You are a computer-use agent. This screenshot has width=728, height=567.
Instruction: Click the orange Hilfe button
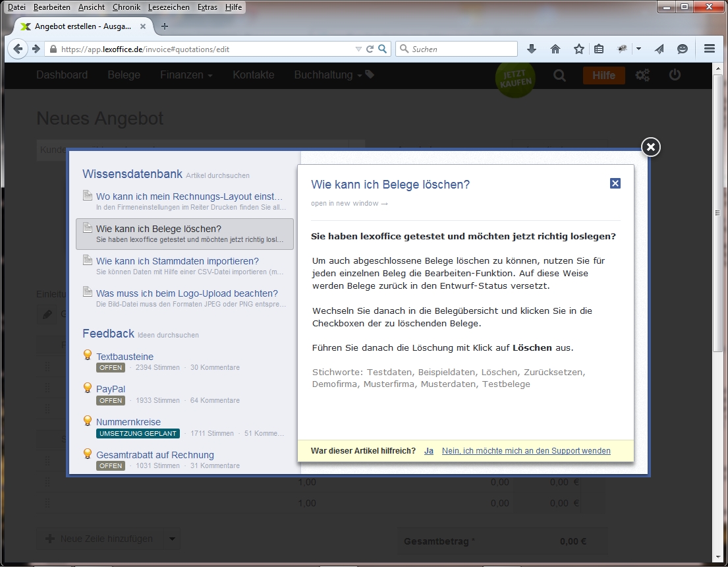[603, 75]
